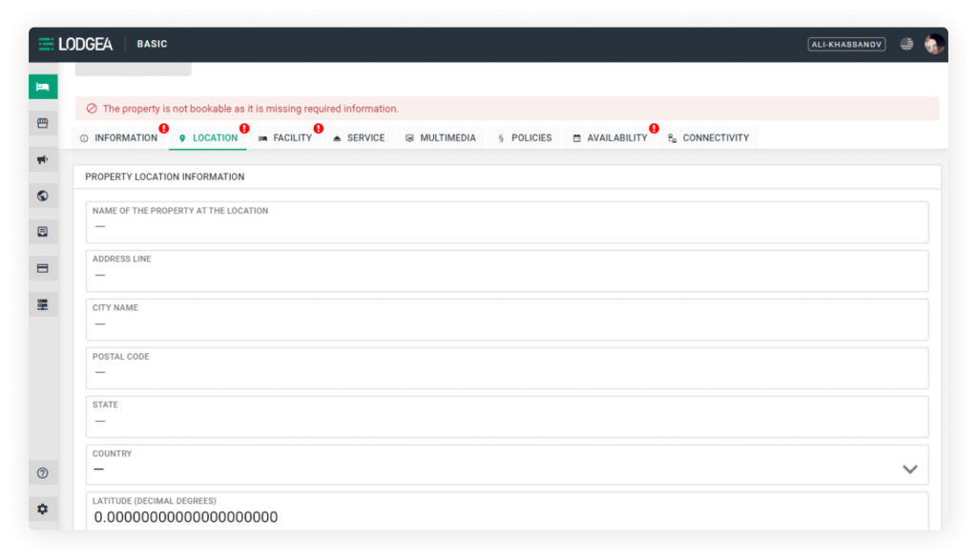This screenshot has height=560, width=977.
Task: Click the red alert badge on AVAILABILITY tab
Action: [654, 129]
